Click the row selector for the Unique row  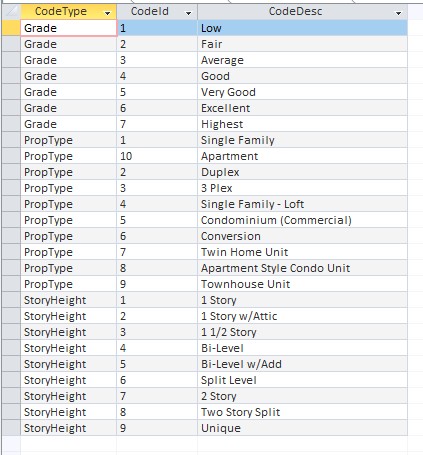(x=11, y=428)
